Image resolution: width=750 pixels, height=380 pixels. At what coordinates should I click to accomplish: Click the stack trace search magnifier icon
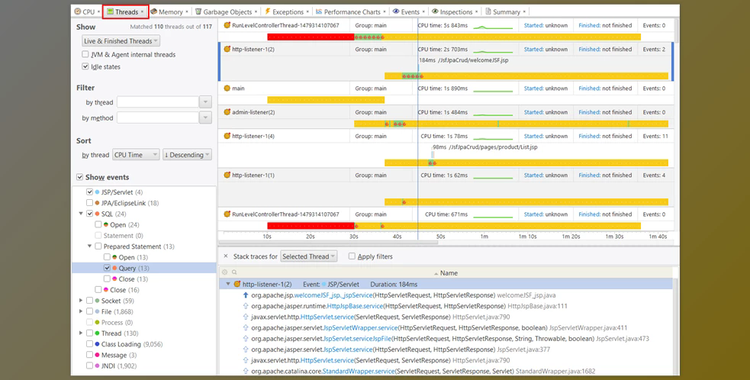click(x=234, y=273)
